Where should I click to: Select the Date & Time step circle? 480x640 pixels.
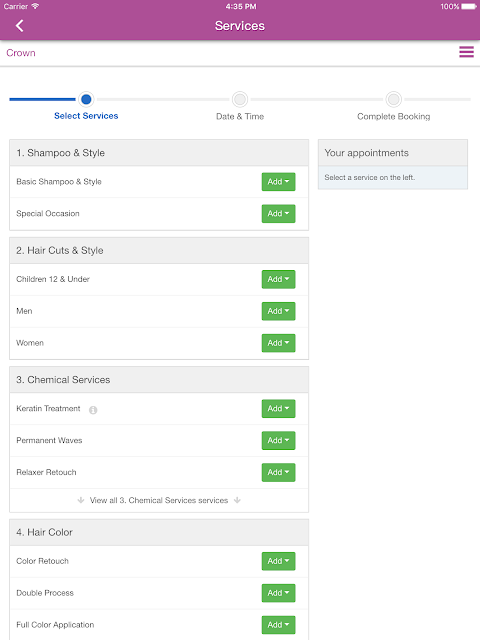point(240,99)
